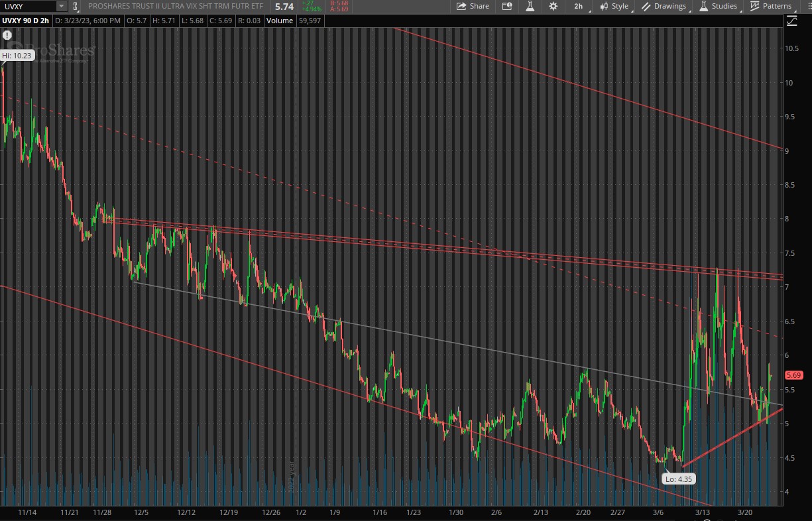Click the 6.5 price axis label
The height and width of the screenshot is (521, 812).
(x=790, y=321)
